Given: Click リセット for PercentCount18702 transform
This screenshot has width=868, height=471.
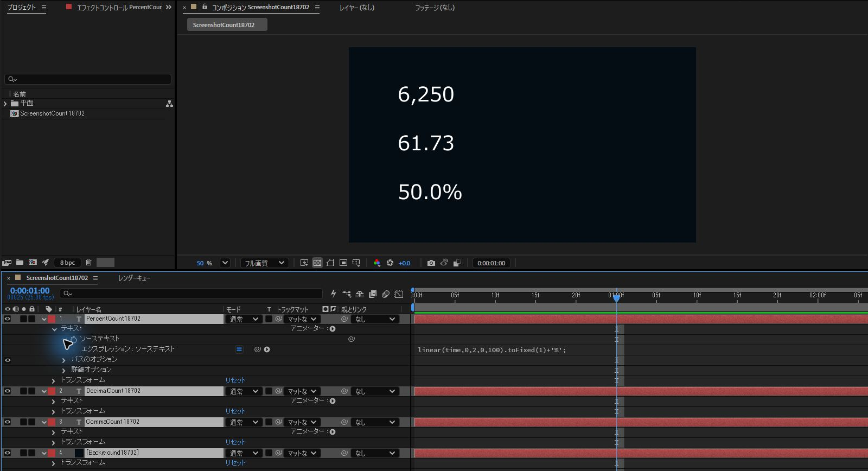Looking at the screenshot, I should 235,380.
